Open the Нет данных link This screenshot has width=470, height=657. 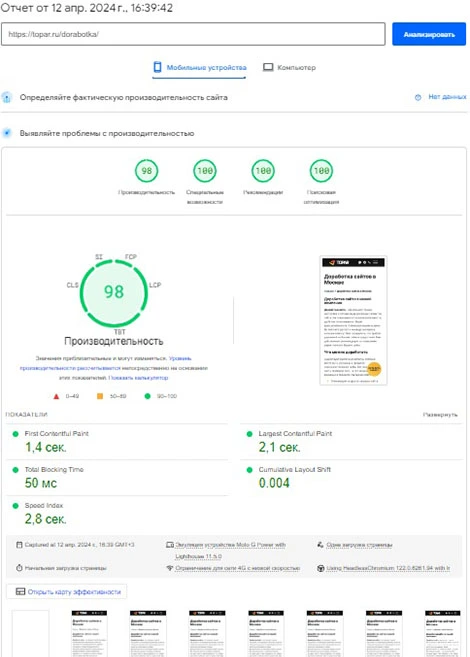point(447,97)
